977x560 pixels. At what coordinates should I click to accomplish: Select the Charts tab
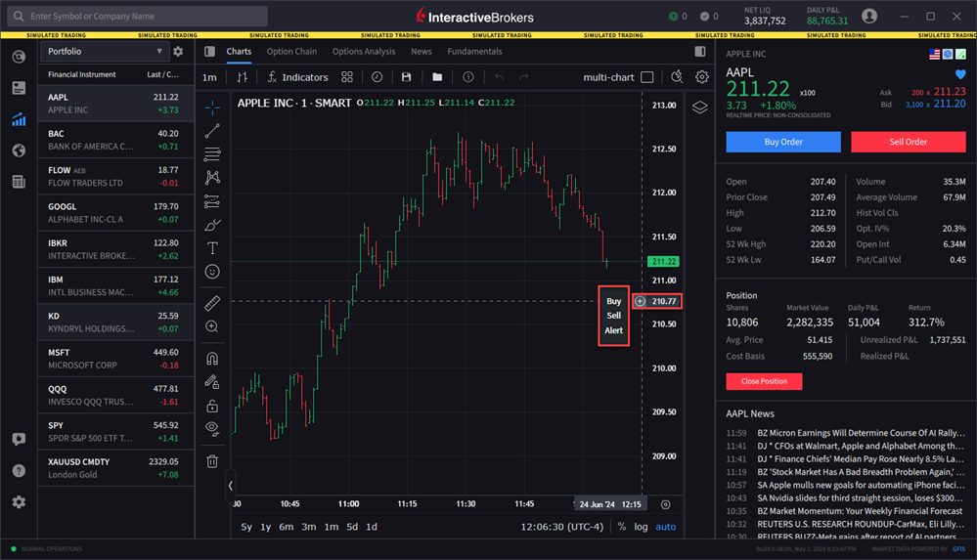tap(239, 51)
